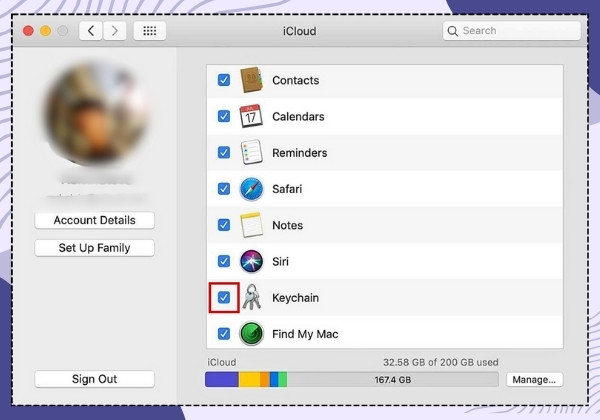The height and width of the screenshot is (420, 600).
Task: Select the Reminders list icon
Action: pyautogui.click(x=251, y=152)
